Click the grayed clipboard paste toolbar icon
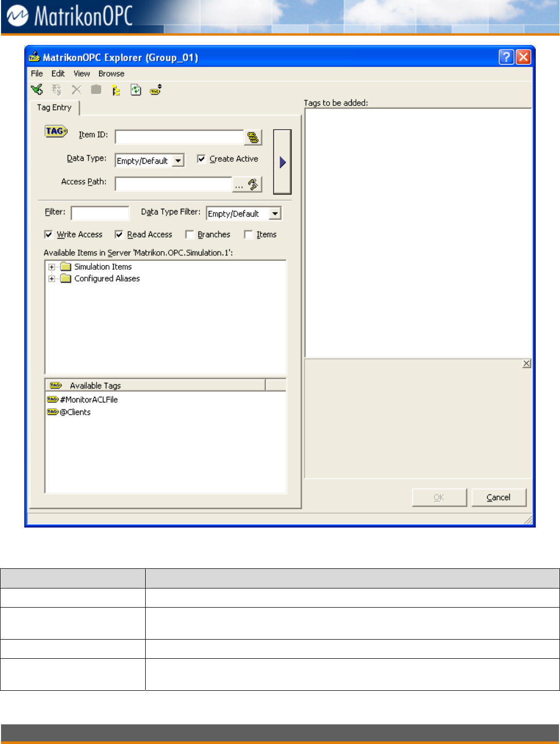Screen dimensions: 560x744 (x=96, y=89)
